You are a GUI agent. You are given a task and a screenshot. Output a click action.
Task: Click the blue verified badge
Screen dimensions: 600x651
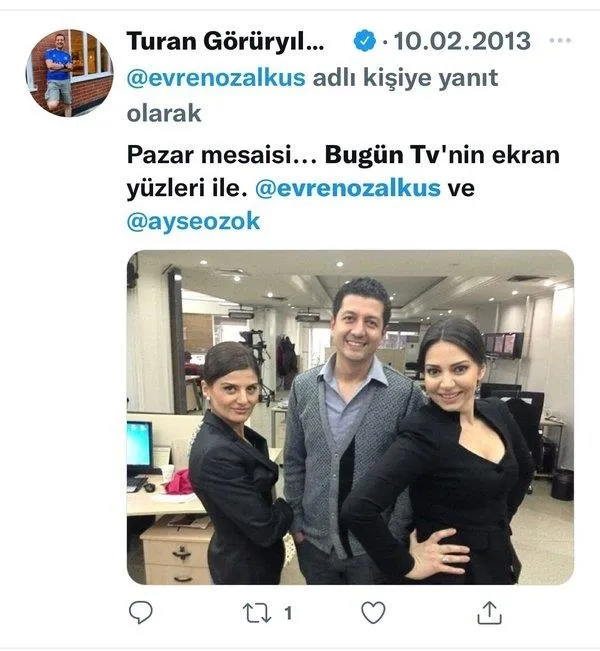pyautogui.click(x=365, y=41)
